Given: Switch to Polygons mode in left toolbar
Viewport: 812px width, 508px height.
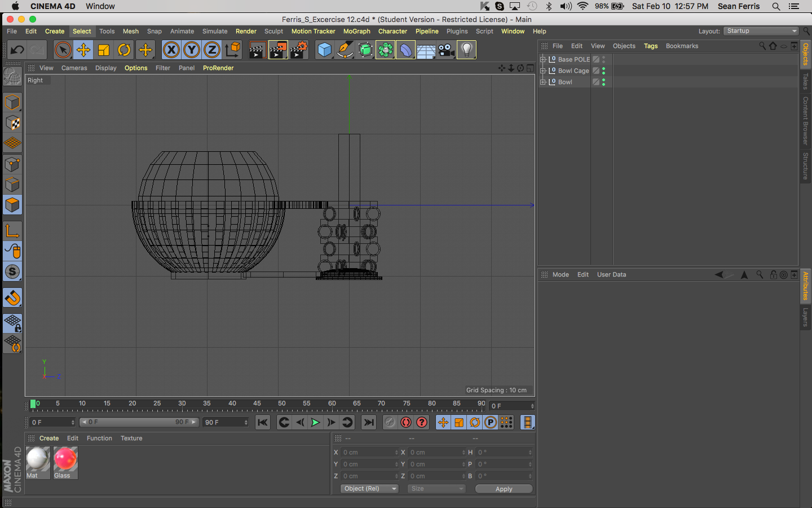Looking at the screenshot, I should coord(12,205).
